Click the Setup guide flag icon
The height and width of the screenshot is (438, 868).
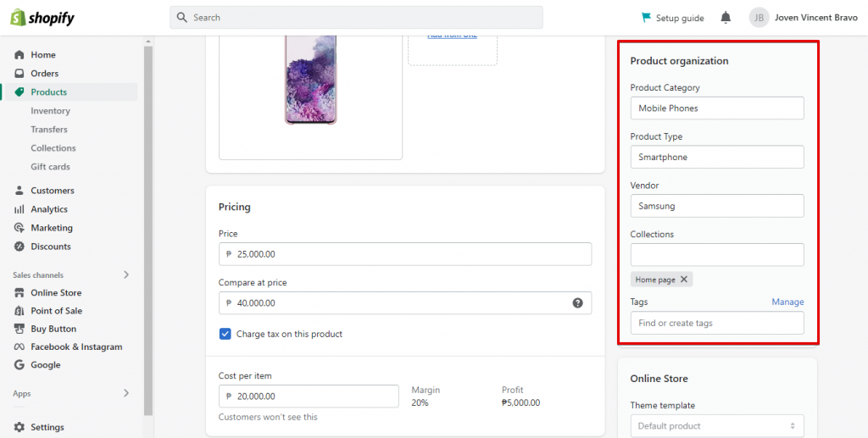pos(647,18)
